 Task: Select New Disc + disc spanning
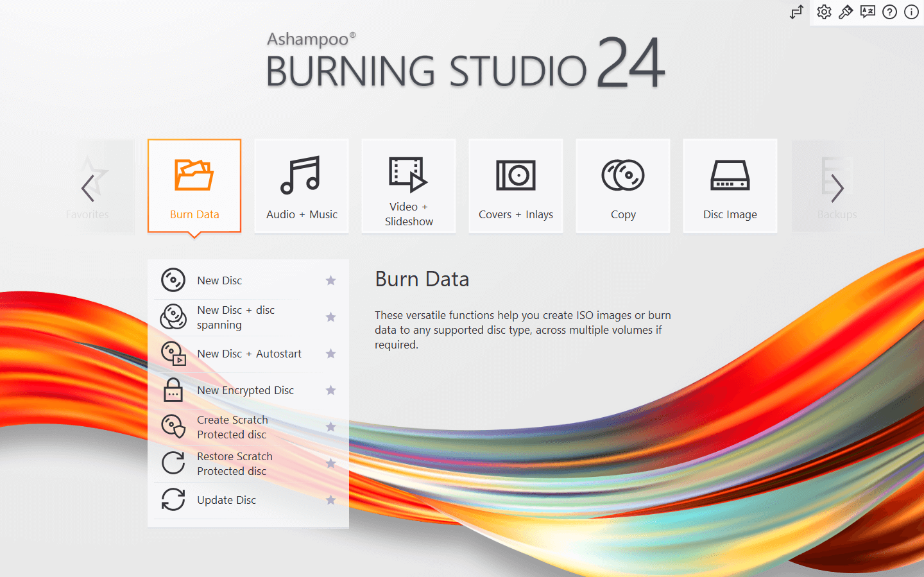point(235,317)
